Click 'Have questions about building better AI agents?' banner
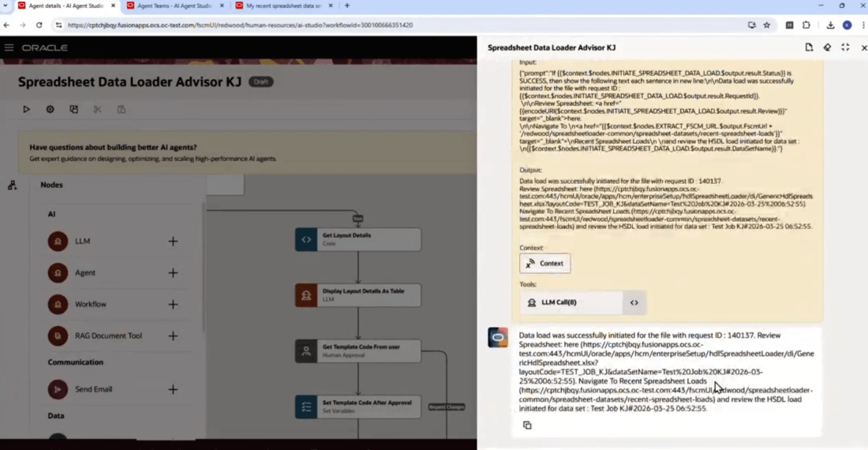 (x=247, y=153)
